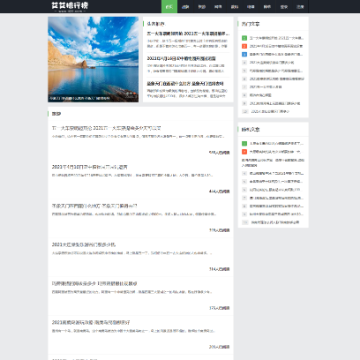Open the top headline in the featured panel beside the banner
Viewport: 360px width, 360px height.
pyautogui.click(x=188, y=34)
